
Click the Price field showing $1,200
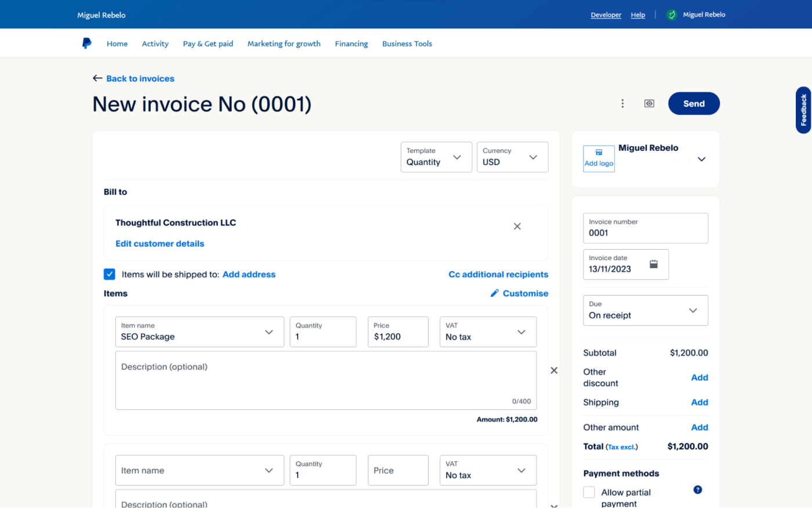398,332
